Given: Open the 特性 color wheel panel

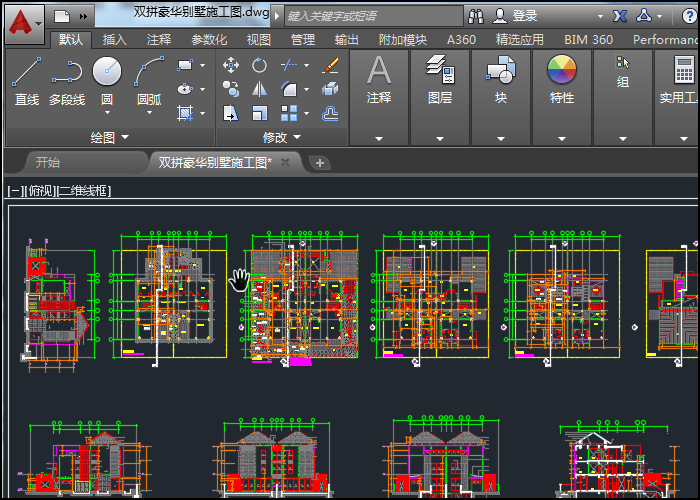Looking at the screenshot, I should pyautogui.click(x=562, y=71).
